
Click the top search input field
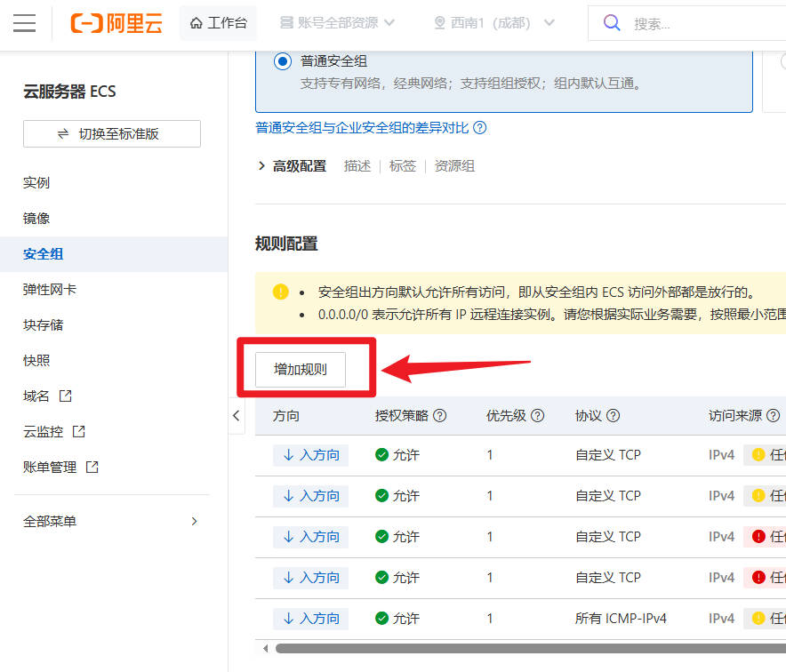pyautogui.click(x=702, y=24)
